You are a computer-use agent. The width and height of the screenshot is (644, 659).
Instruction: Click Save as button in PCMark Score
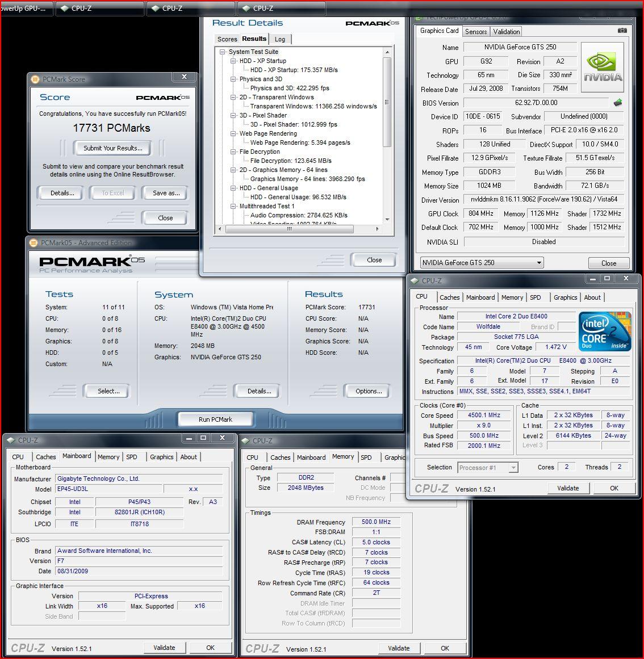click(x=166, y=193)
